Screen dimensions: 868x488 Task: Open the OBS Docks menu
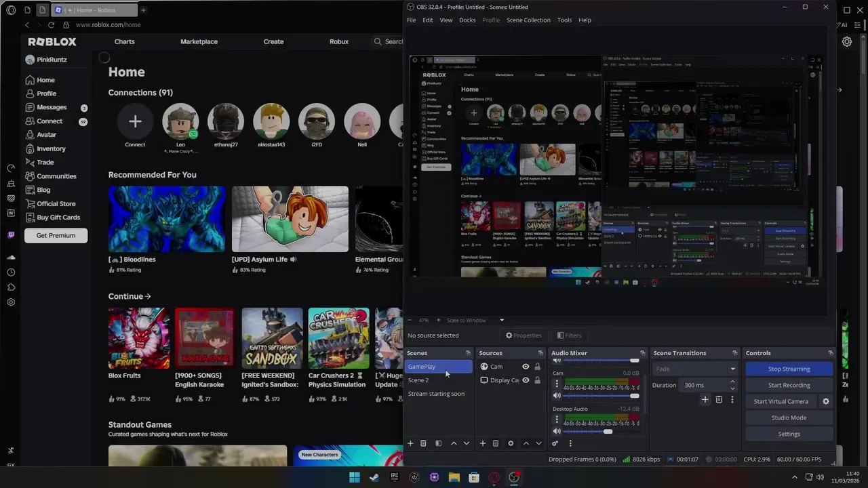click(467, 20)
